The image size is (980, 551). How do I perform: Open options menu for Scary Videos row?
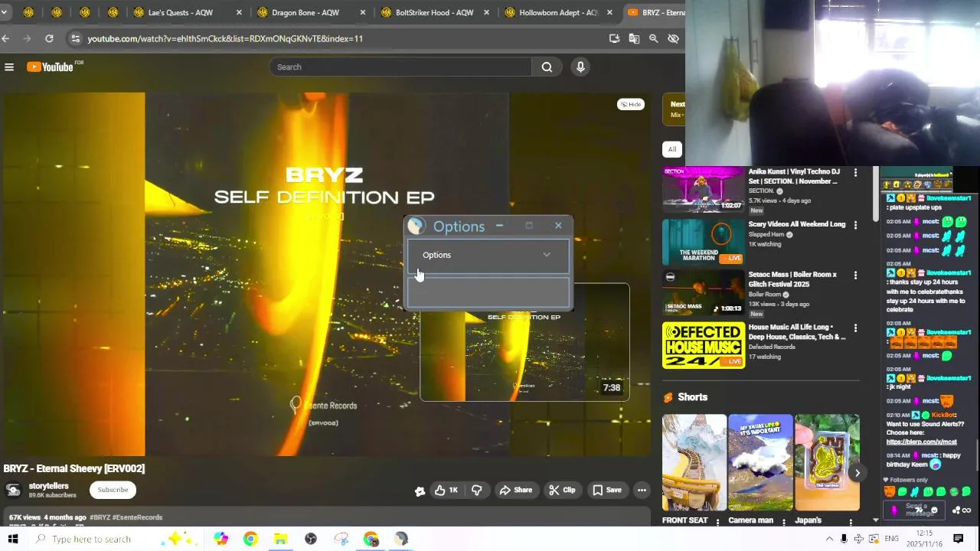point(855,225)
